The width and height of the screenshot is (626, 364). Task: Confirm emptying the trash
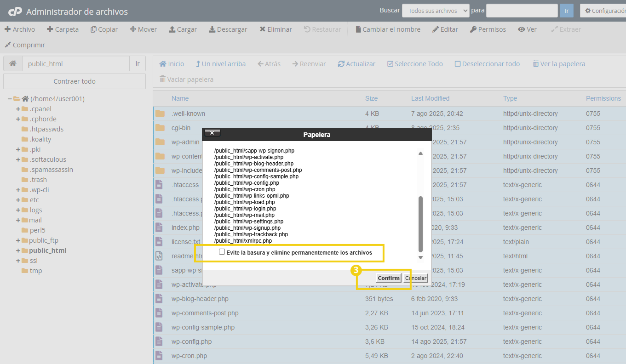[389, 278]
